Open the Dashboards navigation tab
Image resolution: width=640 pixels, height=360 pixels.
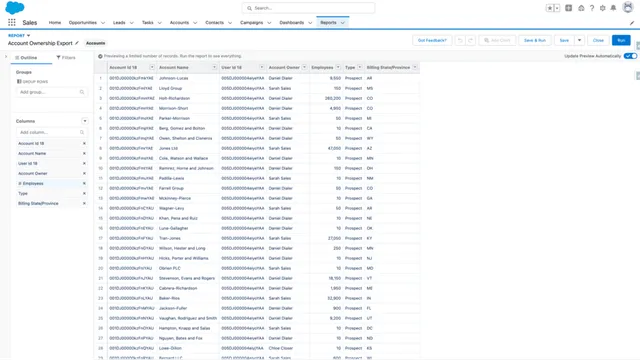(291, 22)
